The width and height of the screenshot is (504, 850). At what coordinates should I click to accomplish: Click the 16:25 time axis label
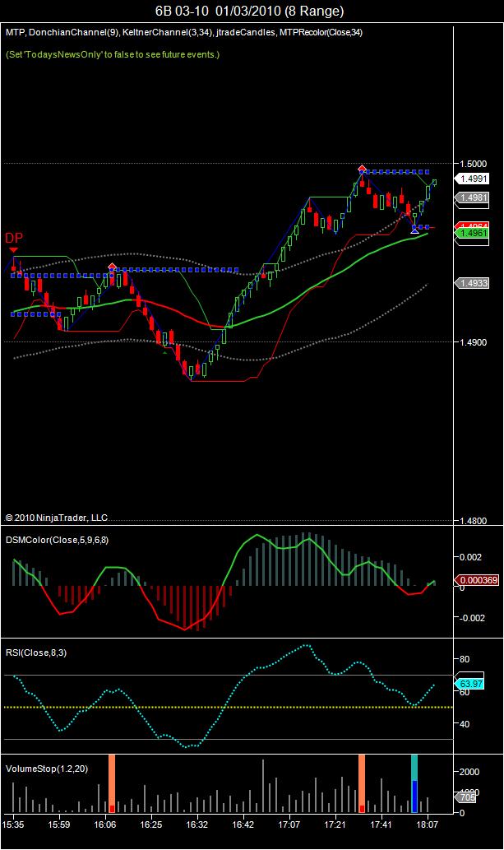[x=150, y=824]
